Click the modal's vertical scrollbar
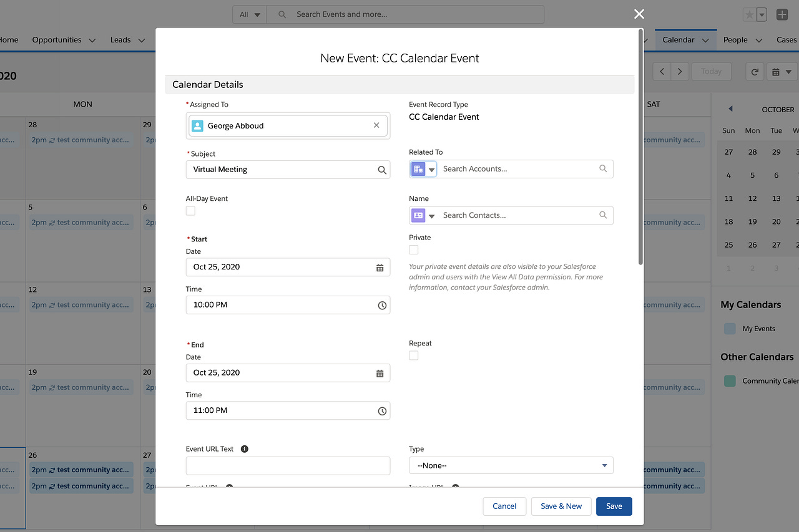Viewport: 799px width, 532px height. click(639, 156)
